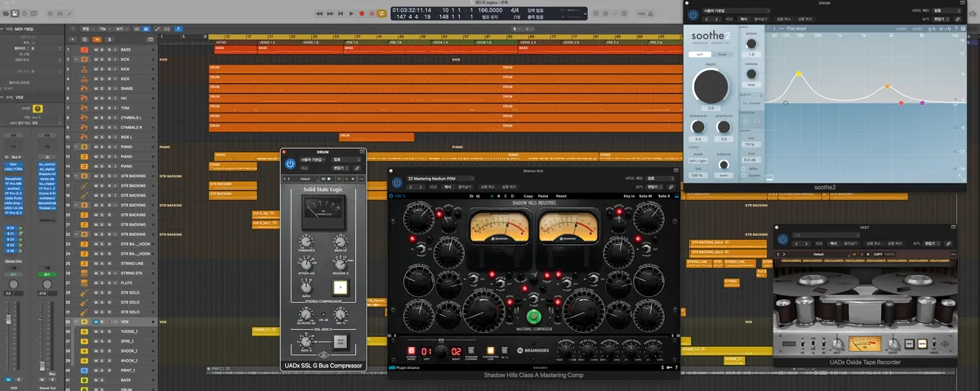
Task: Toggle the Oxide Tape Recorder power button
Action: 782,239
